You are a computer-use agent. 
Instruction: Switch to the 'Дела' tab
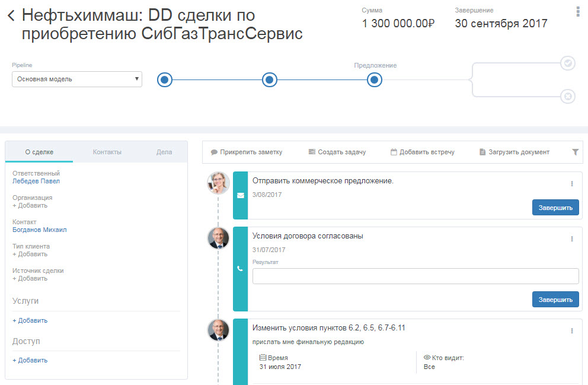pos(164,152)
